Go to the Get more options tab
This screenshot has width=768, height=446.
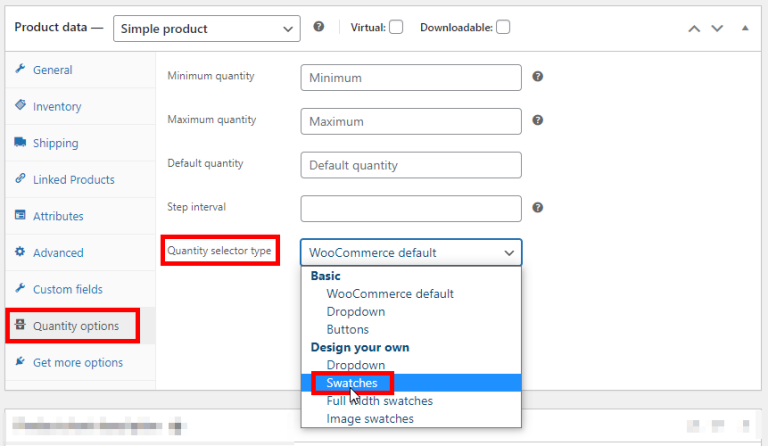point(78,363)
